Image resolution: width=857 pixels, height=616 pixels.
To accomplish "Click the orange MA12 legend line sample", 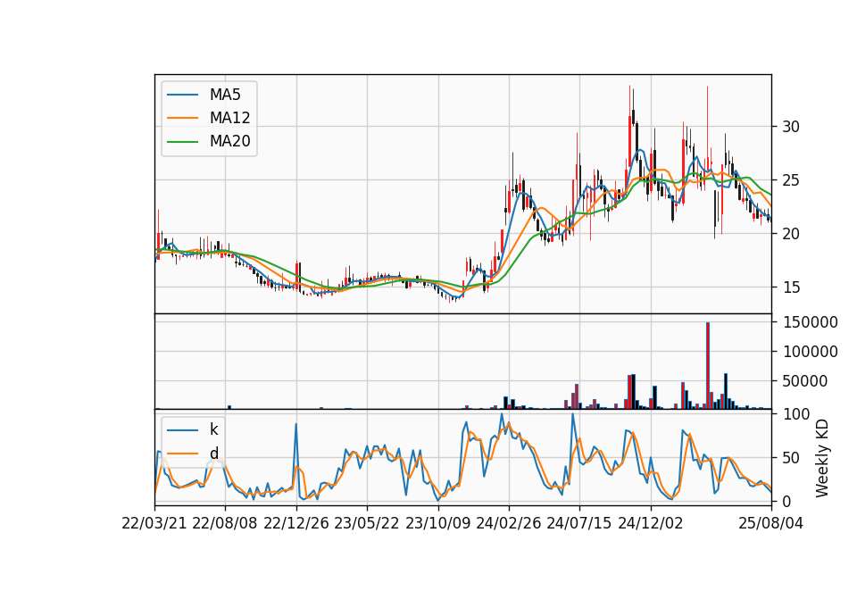I will pos(182,118).
